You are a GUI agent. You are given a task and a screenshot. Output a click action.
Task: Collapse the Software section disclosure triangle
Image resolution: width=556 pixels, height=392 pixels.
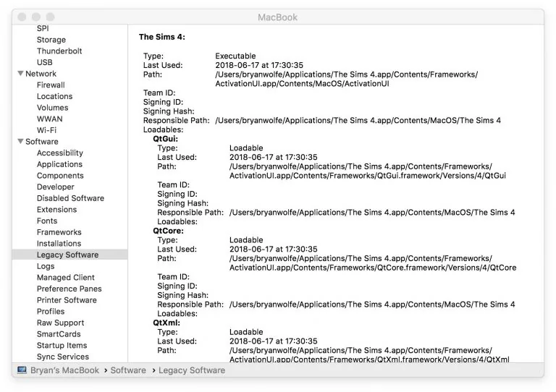(20, 141)
